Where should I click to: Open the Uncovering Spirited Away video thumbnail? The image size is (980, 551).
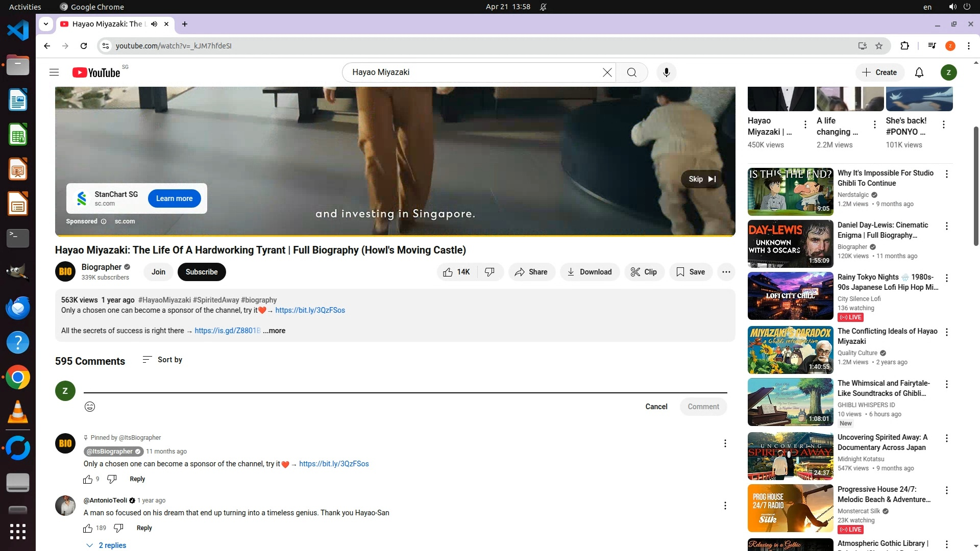(790, 456)
